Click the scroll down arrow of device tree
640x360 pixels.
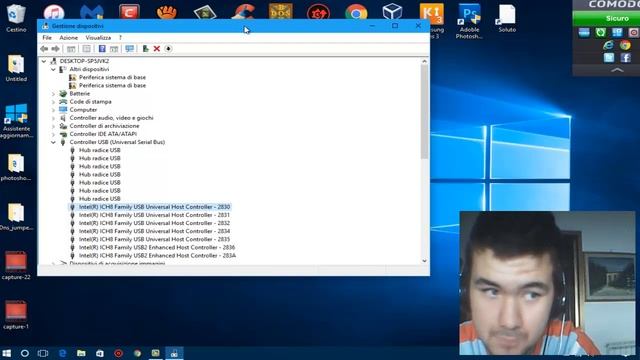pyautogui.click(x=424, y=261)
